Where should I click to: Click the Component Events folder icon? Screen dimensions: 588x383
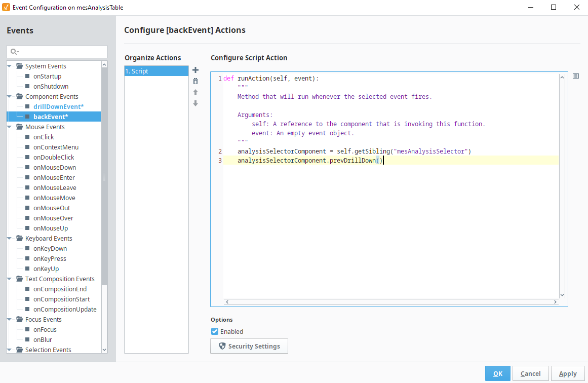point(20,96)
